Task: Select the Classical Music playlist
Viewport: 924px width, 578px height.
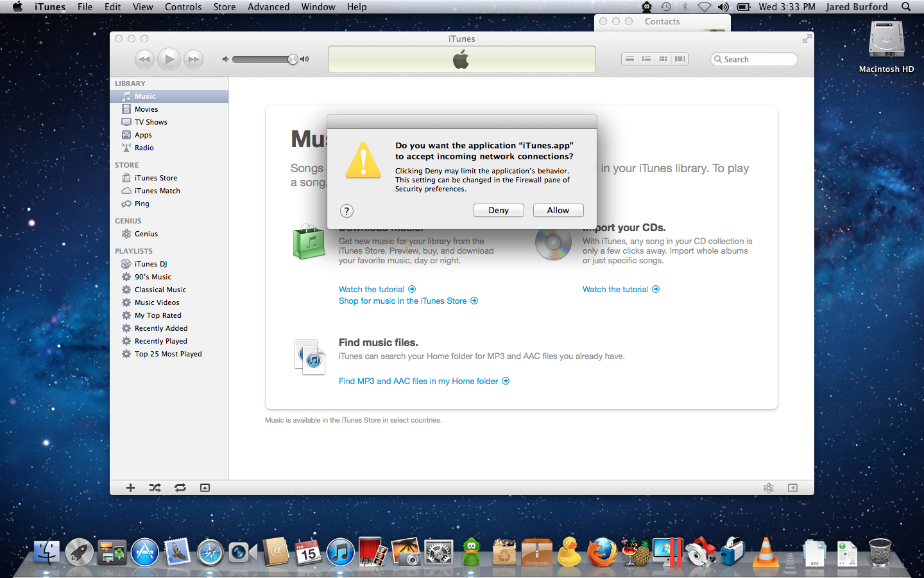Action: [169, 290]
